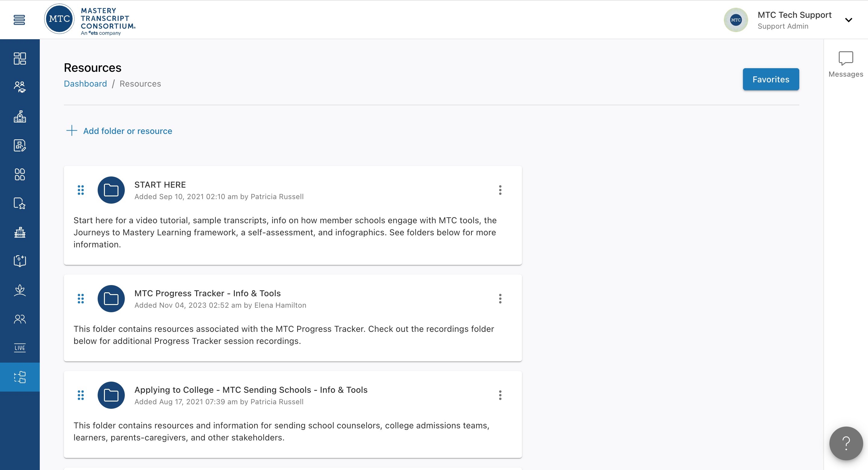Expand the MTC Tech Support account dropdown

[x=848, y=20]
